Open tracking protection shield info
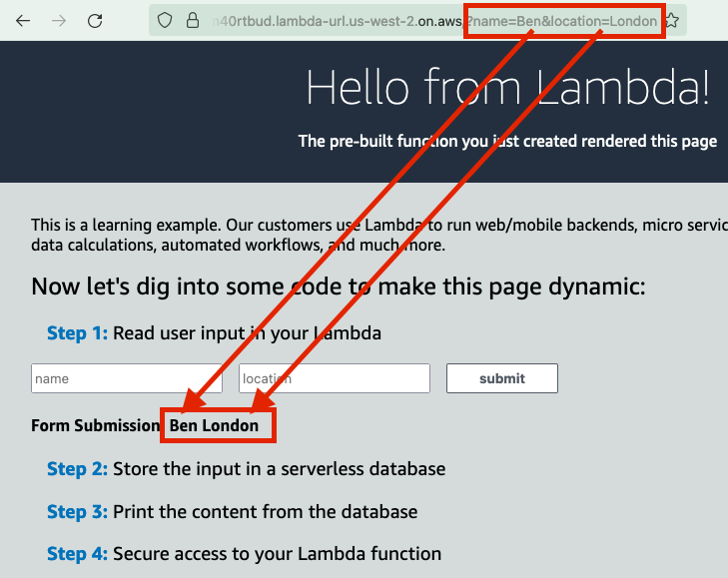The height and width of the screenshot is (578, 728). (165, 20)
